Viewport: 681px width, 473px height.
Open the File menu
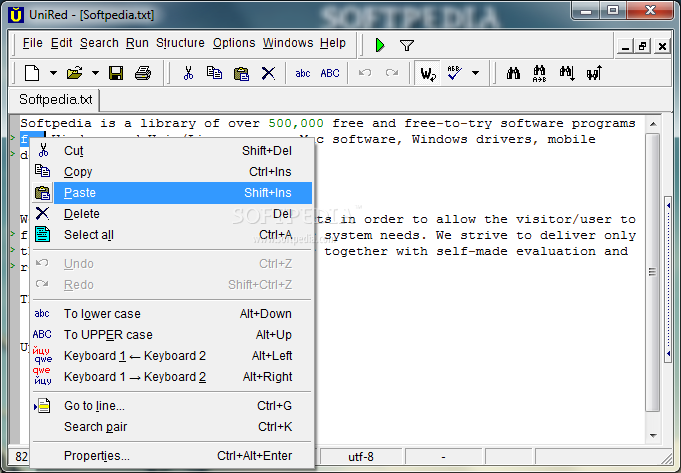coord(33,43)
